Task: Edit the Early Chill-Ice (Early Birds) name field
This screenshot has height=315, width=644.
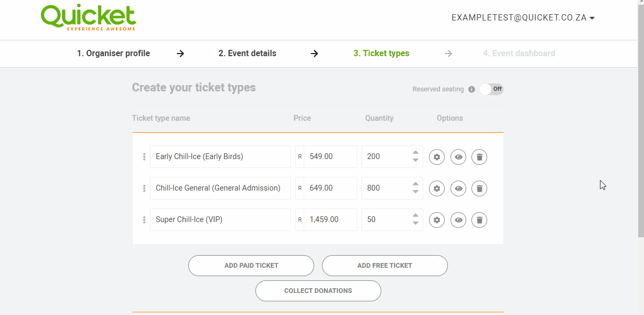Action: 220,156
